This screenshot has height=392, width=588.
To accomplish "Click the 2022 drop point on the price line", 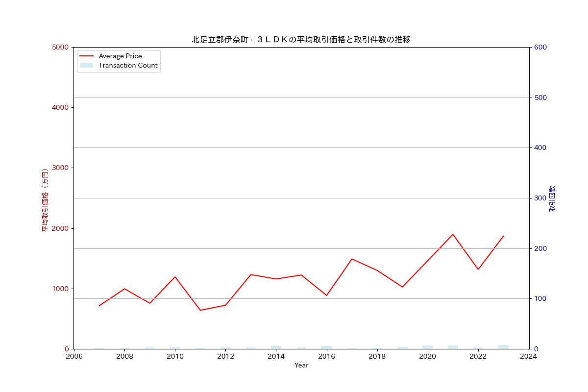I will click(x=477, y=269).
